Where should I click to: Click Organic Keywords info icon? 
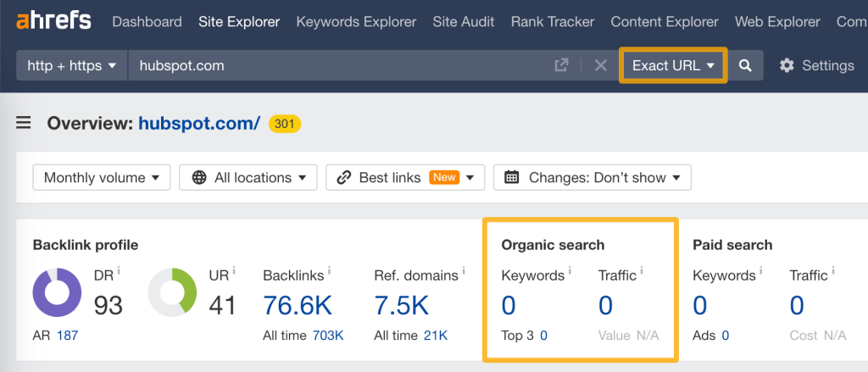click(x=570, y=270)
